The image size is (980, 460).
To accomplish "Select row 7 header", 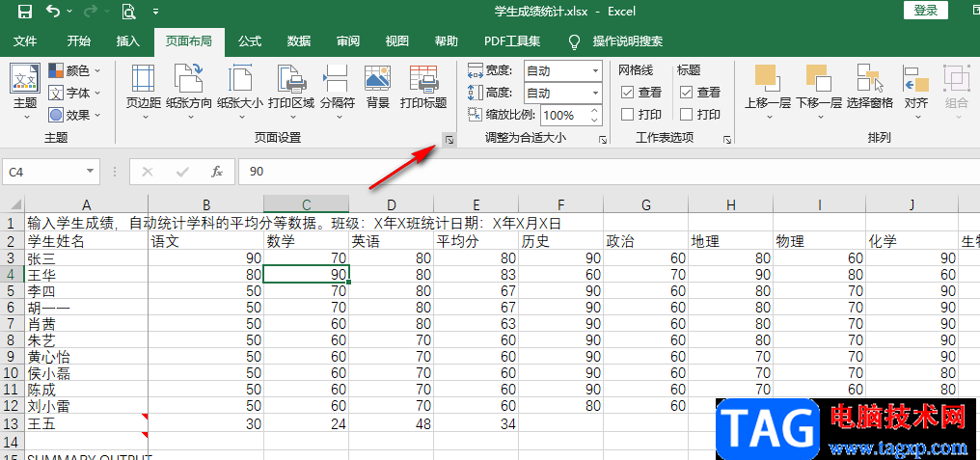I will 12,324.
